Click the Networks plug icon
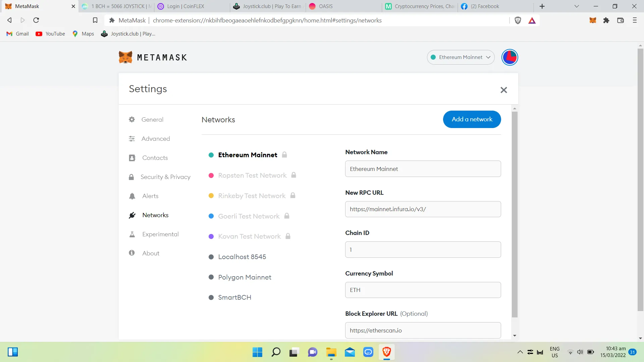The width and height of the screenshot is (644, 362). (x=132, y=215)
